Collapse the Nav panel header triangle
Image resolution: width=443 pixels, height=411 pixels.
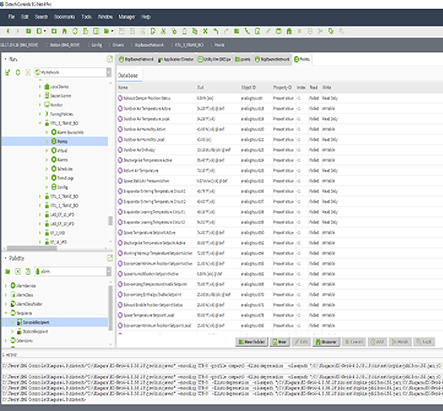click(x=5, y=59)
